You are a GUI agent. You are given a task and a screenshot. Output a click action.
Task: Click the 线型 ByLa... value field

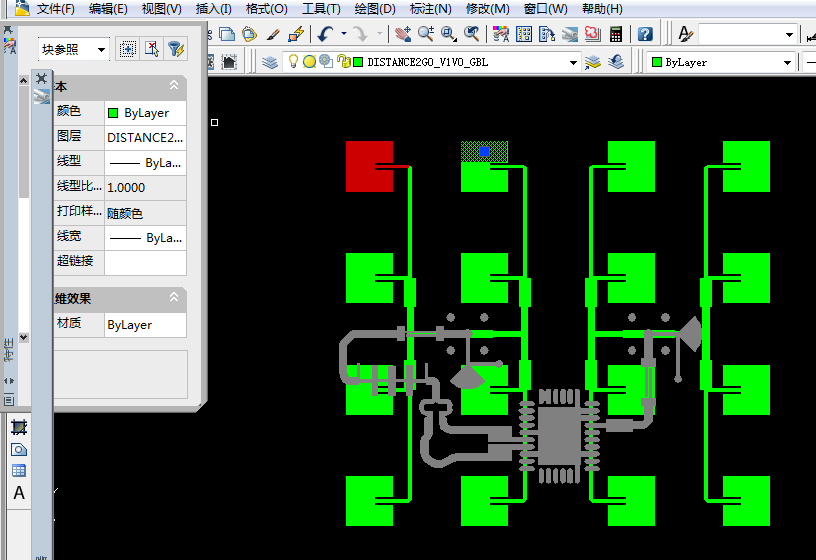(x=145, y=163)
